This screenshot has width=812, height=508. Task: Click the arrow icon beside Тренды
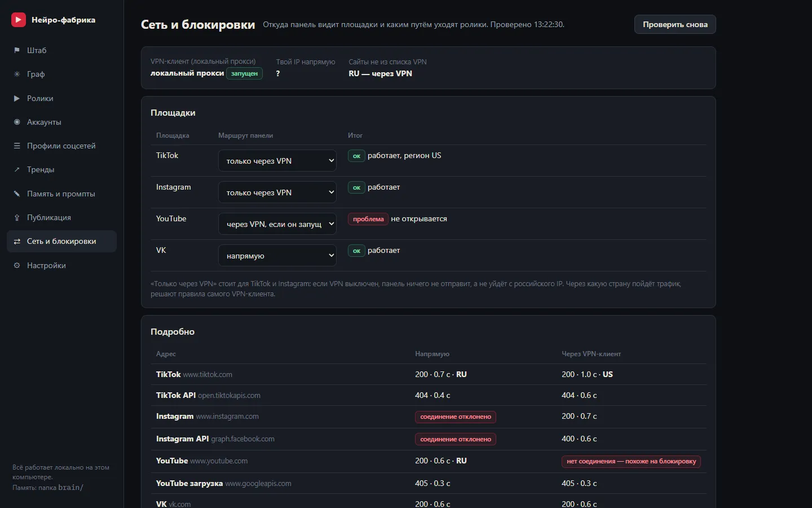pos(17,169)
